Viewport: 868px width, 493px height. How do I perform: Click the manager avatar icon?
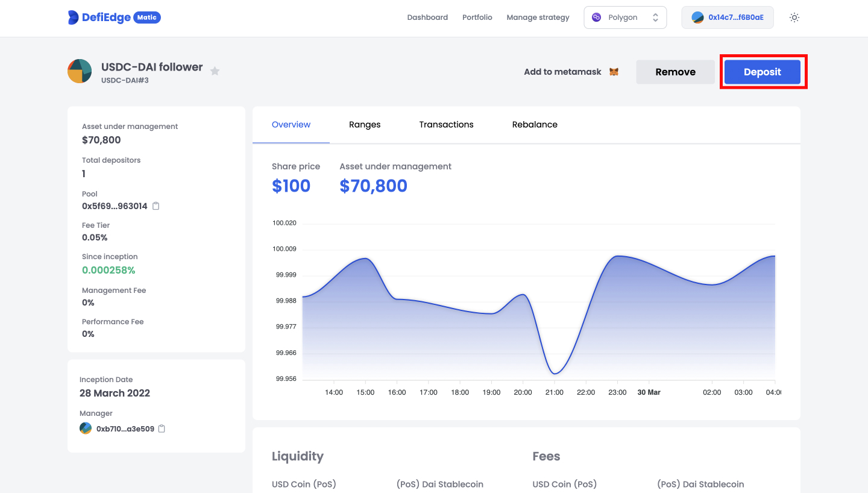tap(86, 429)
